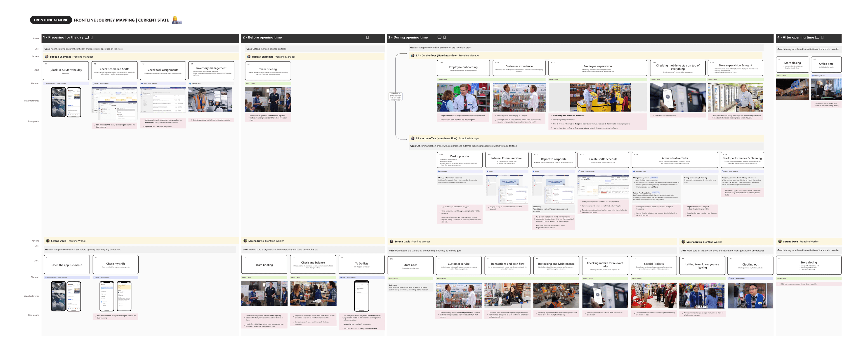Click mobile icon in Preparing for the day header
Viewport: 868px width, 358px height.
(x=92, y=37)
